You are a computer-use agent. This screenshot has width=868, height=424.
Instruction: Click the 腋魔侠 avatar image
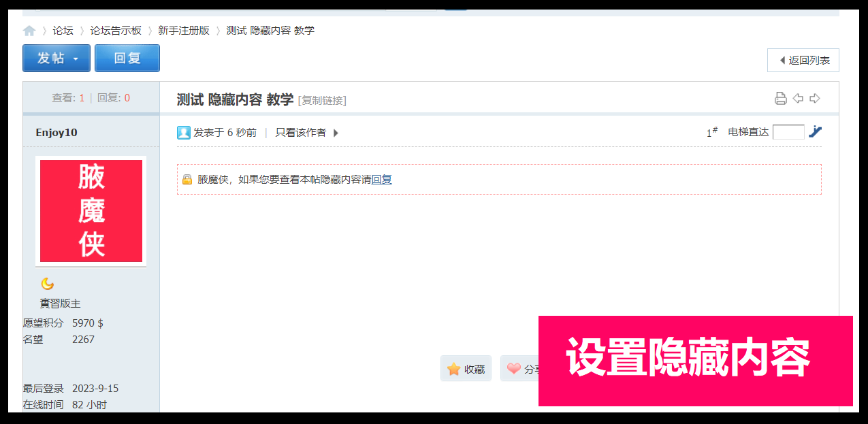pos(91,211)
